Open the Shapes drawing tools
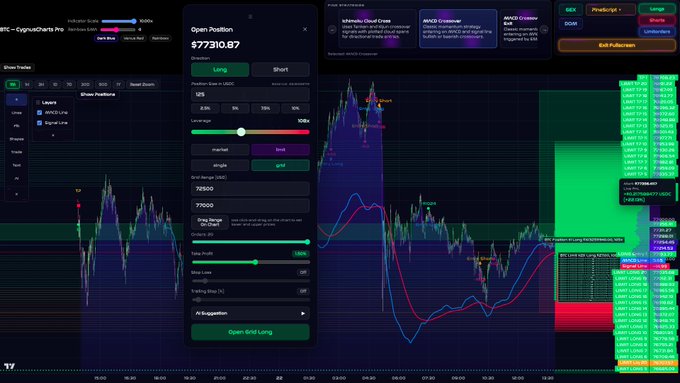The image size is (680, 383). pyautogui.click(x=16, y=139)
